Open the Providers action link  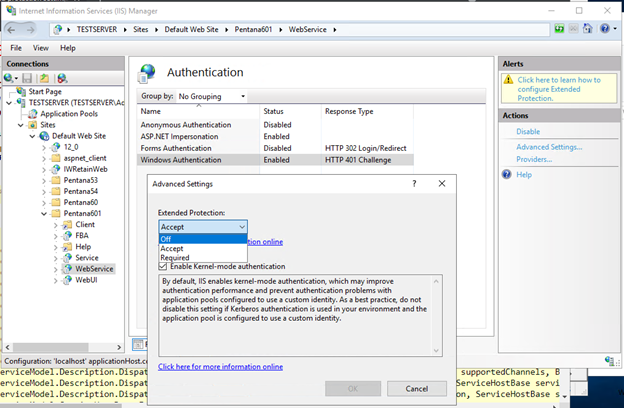coord(534,159)
